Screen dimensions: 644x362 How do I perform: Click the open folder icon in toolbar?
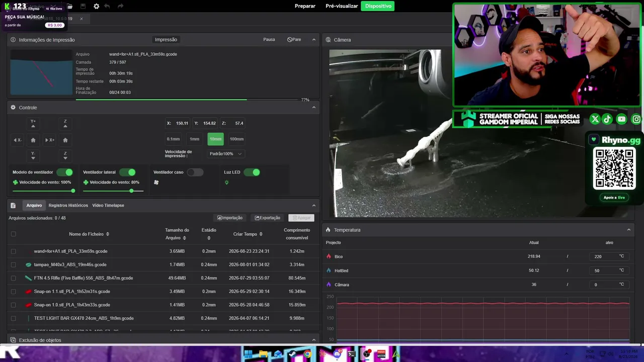click(x=70, y=6)
